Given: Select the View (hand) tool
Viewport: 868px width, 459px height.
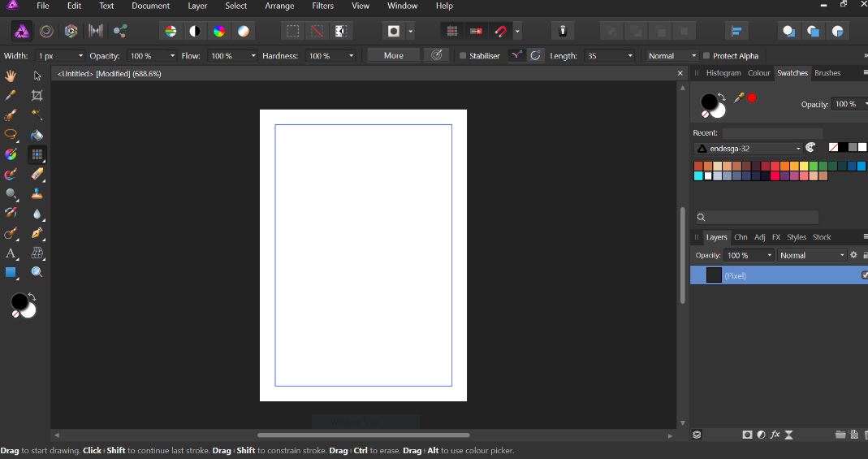Looking at the screenshot, I should [x=11, y=76].
